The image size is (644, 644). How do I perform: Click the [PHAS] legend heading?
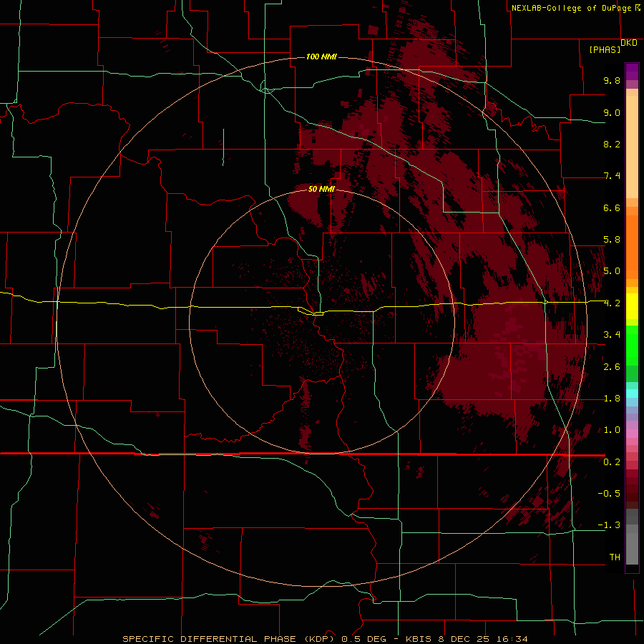tap(605, 49)
